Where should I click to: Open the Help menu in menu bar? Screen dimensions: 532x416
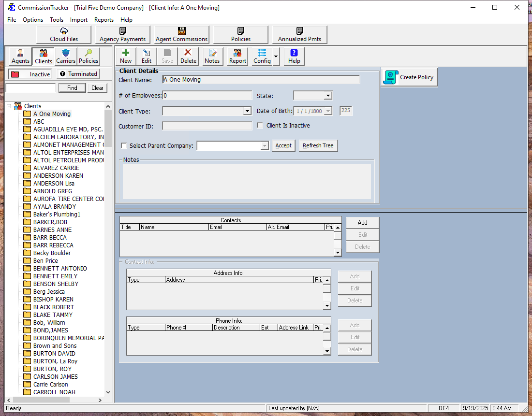tap(126, 20)
